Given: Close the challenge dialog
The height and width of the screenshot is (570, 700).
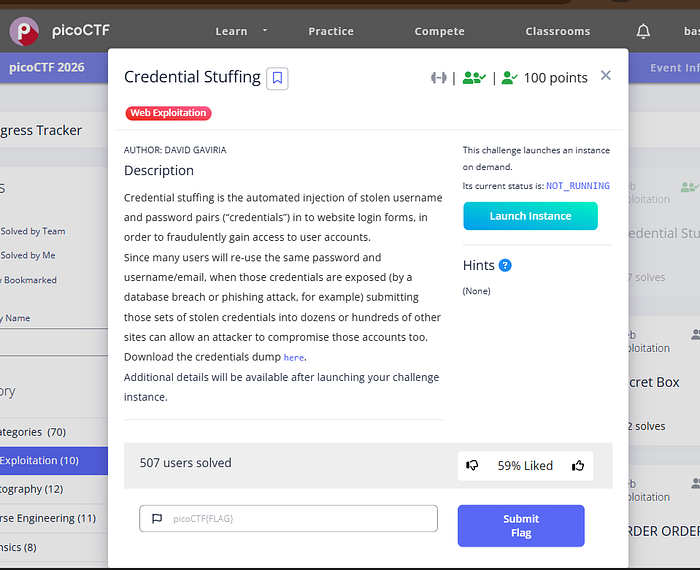Looking at the screenshot, I should point(605,75).
